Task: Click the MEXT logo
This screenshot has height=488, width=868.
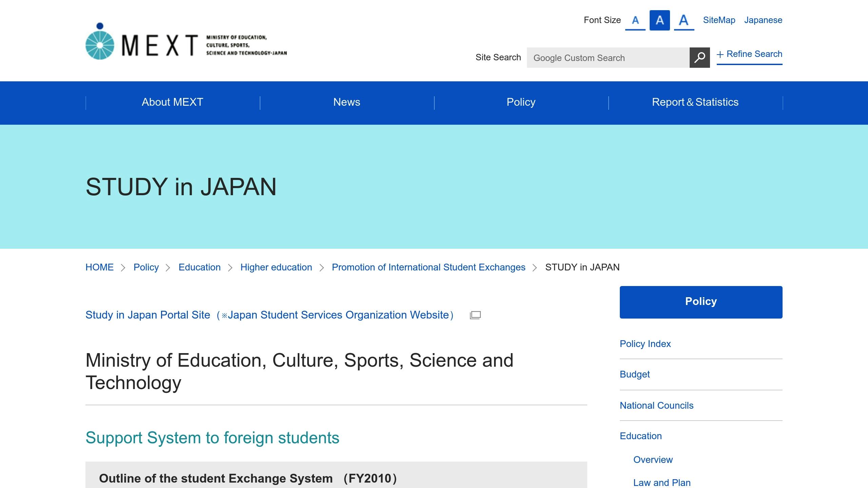Action: coord(186,41)
